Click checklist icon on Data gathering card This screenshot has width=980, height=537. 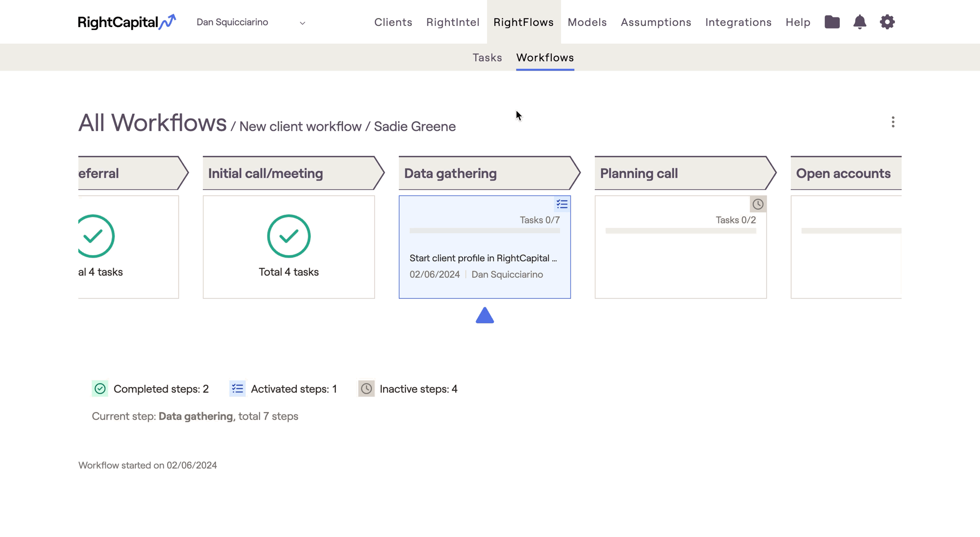[x=562, y=204]
